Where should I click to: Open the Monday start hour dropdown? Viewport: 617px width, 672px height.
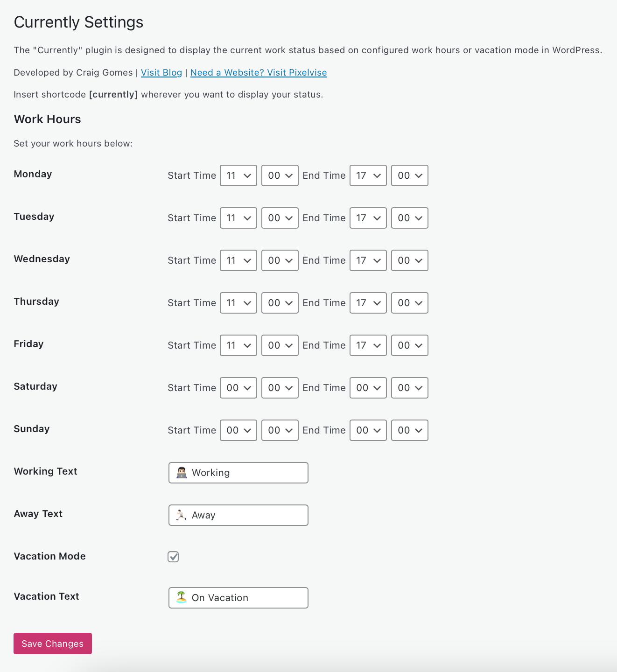pyautogui.click(x=238, y=175)
